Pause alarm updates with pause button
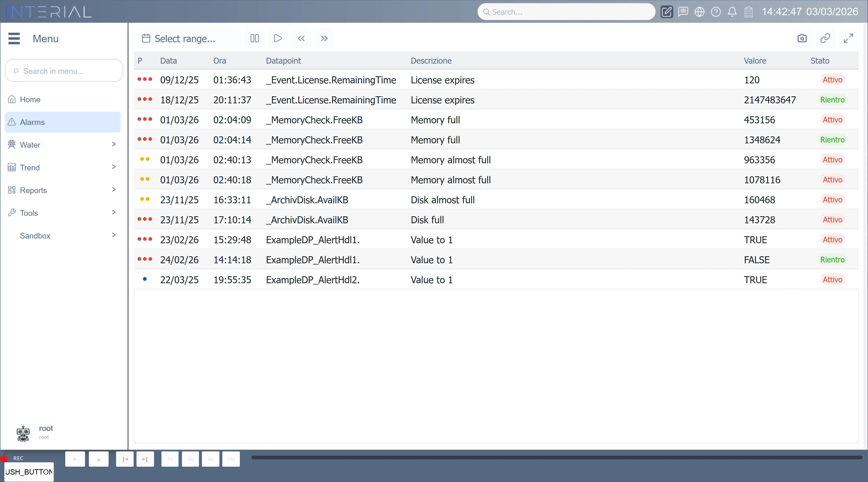Screen dimensions: 868x482 (x=254, y=38)
